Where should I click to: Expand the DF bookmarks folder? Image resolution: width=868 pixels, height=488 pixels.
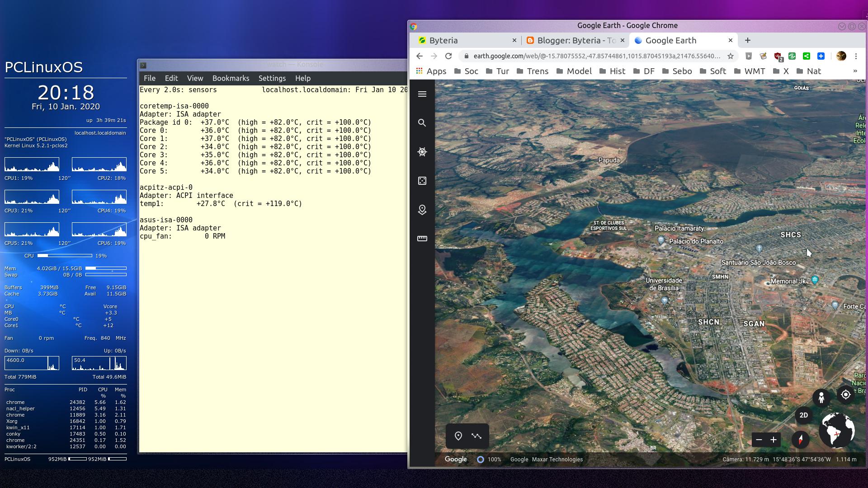pyautogui.click(x=644, y=71)
